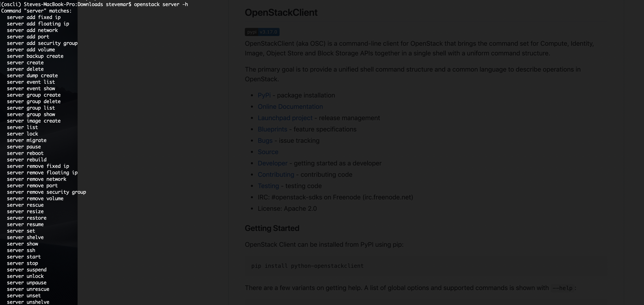Click the inline --help code text
Screen dimensions: 644x305
(562, 288)
